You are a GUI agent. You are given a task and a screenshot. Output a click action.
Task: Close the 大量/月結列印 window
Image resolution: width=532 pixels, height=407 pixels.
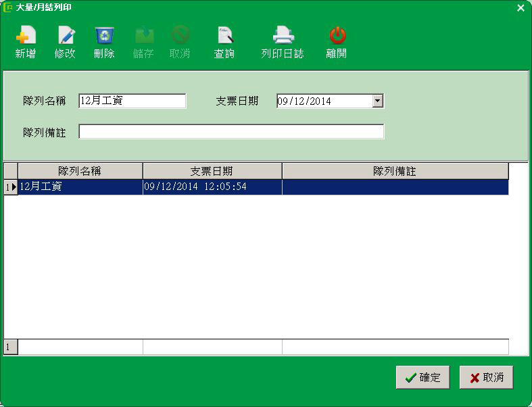521,8
